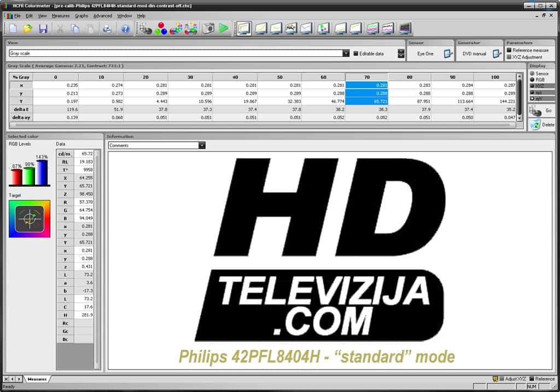Open a file using the folder icon

28,28
